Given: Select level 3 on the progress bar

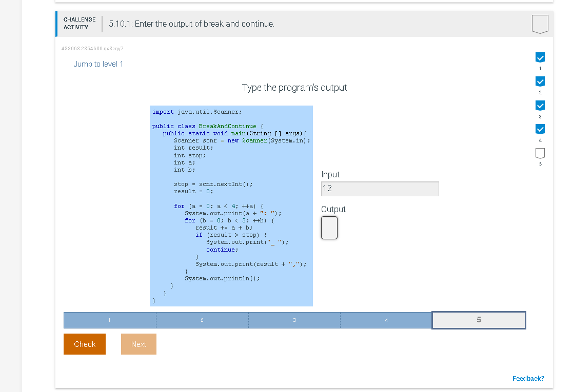Looking at the screenshot, I should click(294, 320).
